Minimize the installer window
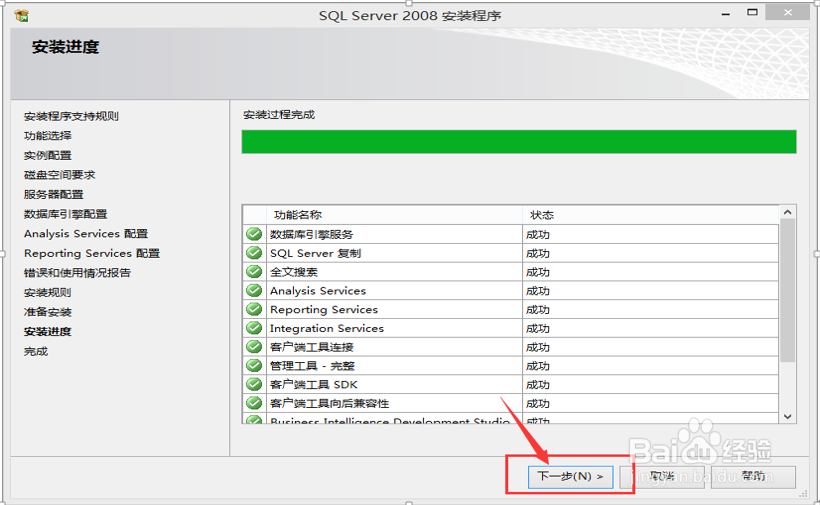Image resolution: width=820 pixels, height=505 pixels. (x=725, y=14)
